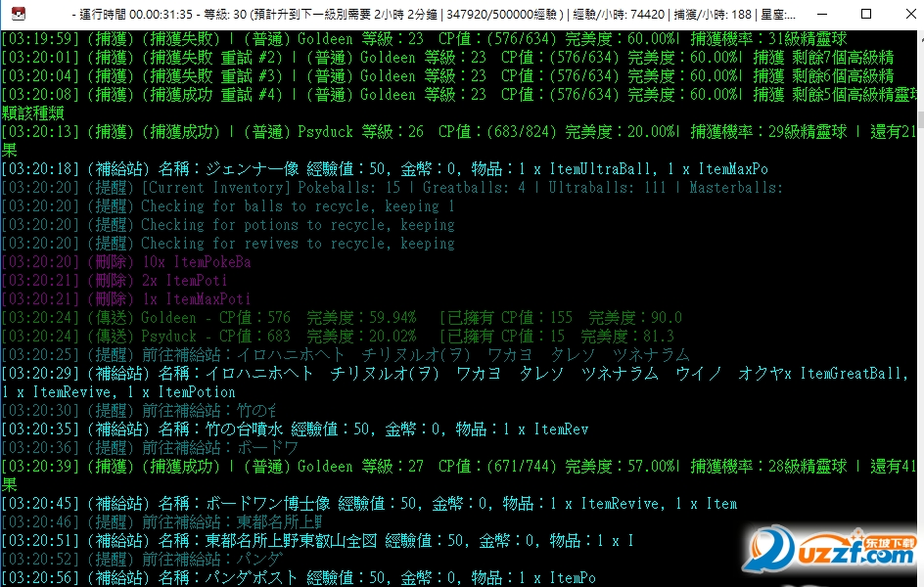Select the Psyduck CP值:683 transfer line
Viewport: 924px width, 587px height.
(338, 337)
